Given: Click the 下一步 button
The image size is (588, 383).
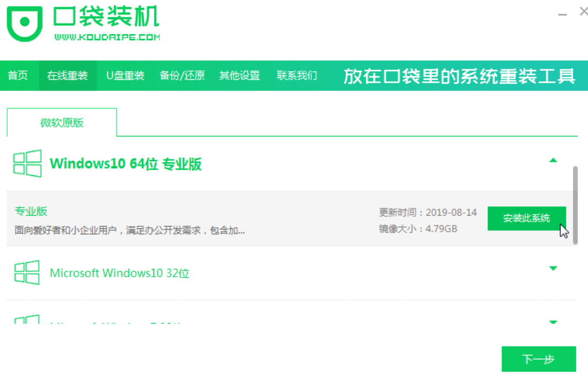Looking at the screenshot, I should (x=538, y=359).
